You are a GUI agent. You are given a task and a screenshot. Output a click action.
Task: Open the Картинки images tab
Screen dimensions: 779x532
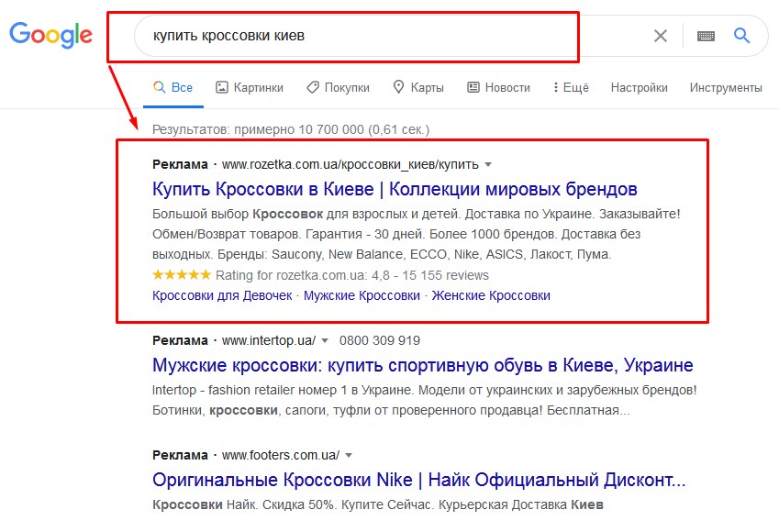(x=250, y=87)
